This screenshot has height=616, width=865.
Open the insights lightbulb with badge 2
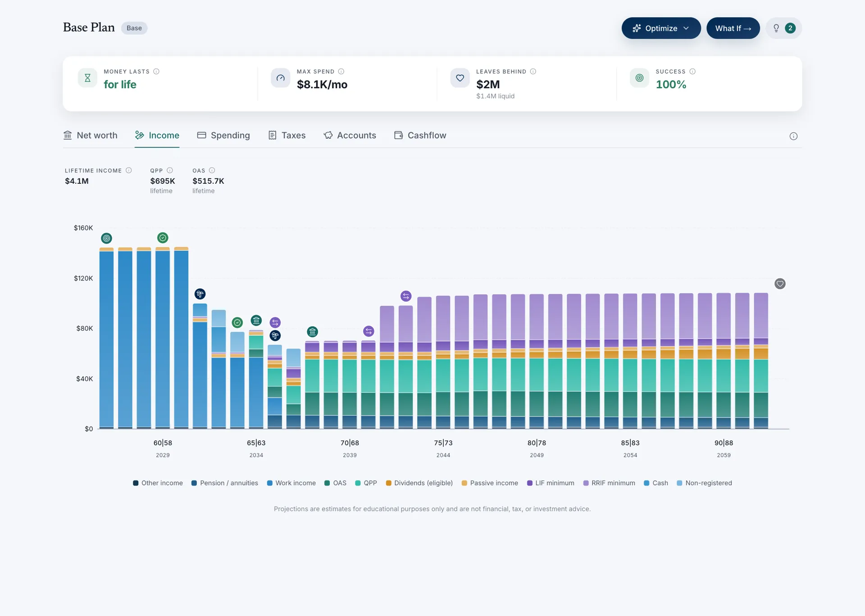click(x=783, y=28)
